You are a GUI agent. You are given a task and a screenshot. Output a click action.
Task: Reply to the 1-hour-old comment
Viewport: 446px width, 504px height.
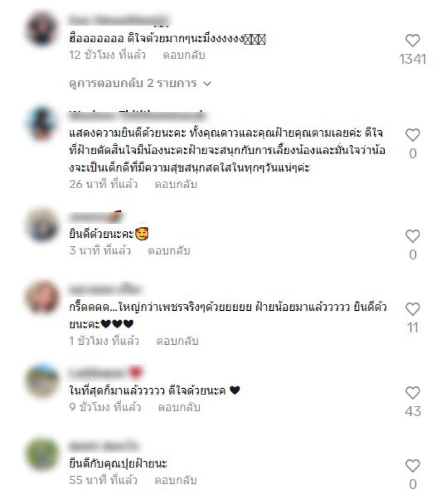[x=177, y=341]
